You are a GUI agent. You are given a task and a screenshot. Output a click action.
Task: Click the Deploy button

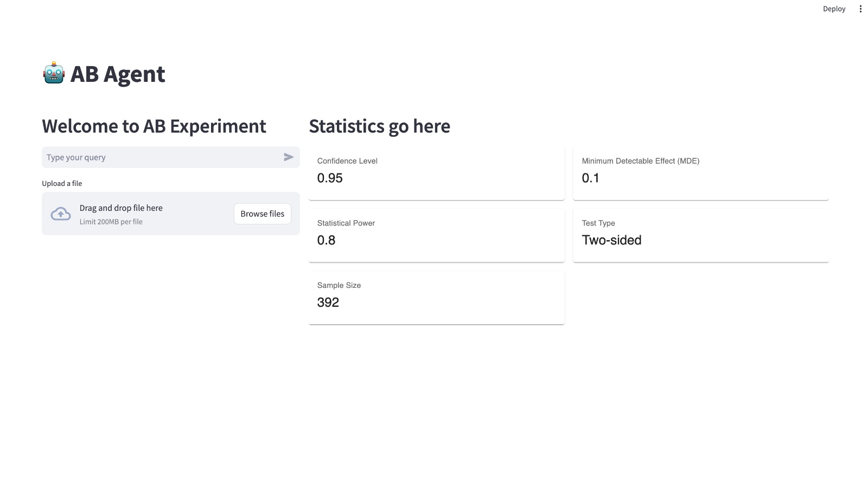(834, 9)
